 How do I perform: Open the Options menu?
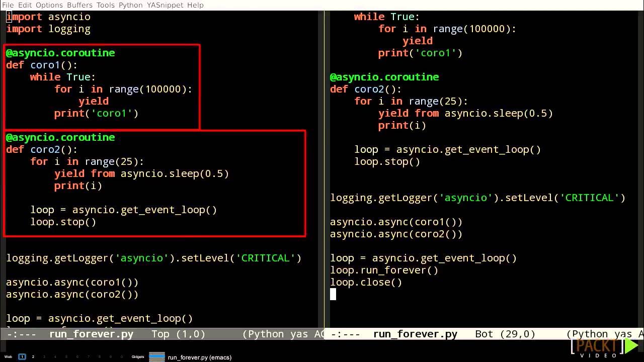click(49, 5)
